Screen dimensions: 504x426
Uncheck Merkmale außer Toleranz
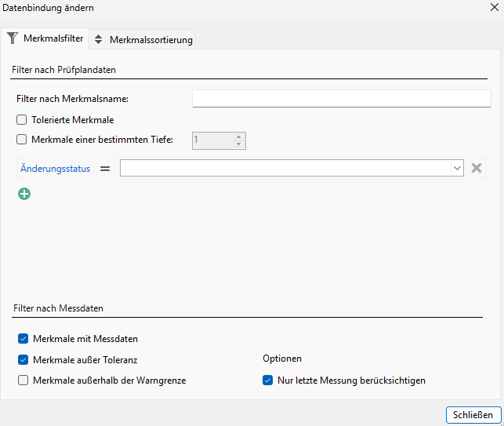click(x=24, y=359)
